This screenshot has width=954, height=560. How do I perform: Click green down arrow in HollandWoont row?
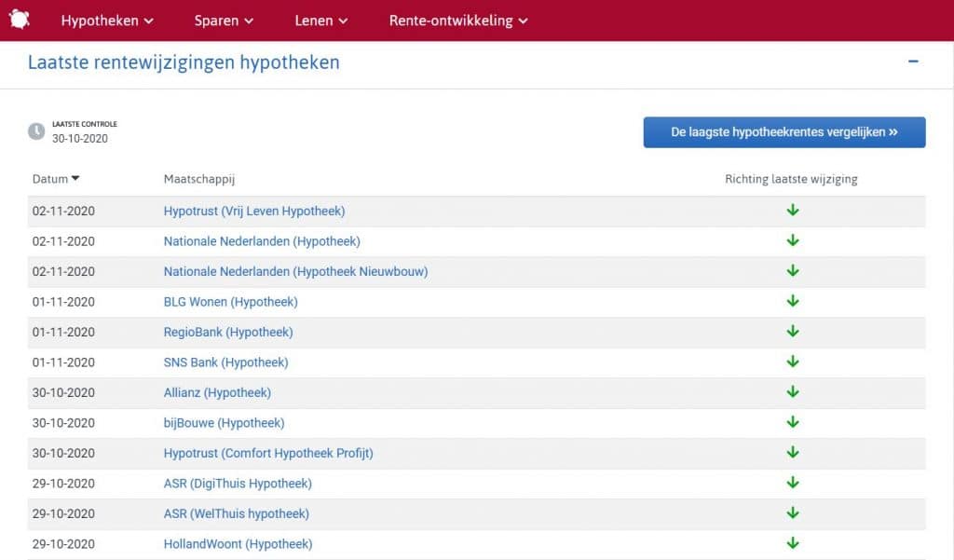point(792,543)
